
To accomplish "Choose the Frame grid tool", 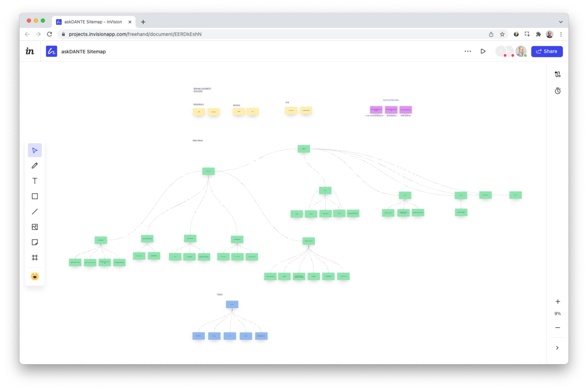I will pos(35,257).
